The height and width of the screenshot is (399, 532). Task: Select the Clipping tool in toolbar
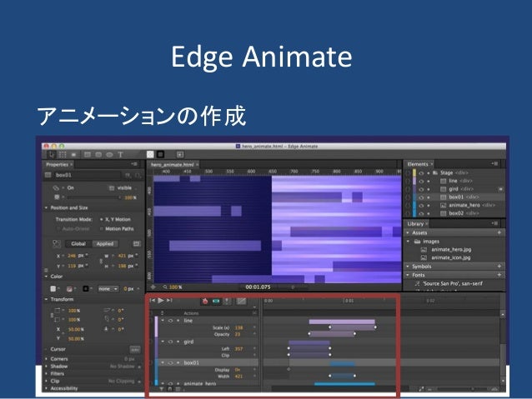click(x=73, y=155)
